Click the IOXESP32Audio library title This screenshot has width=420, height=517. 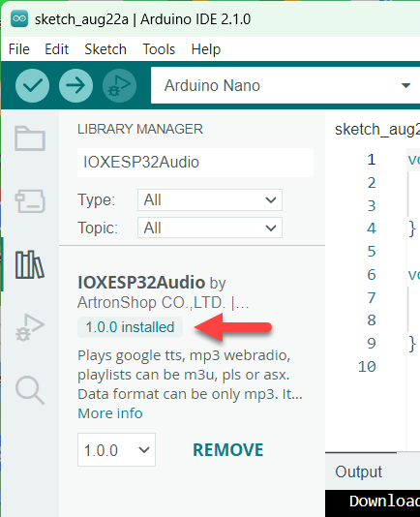tap(141, 283)
